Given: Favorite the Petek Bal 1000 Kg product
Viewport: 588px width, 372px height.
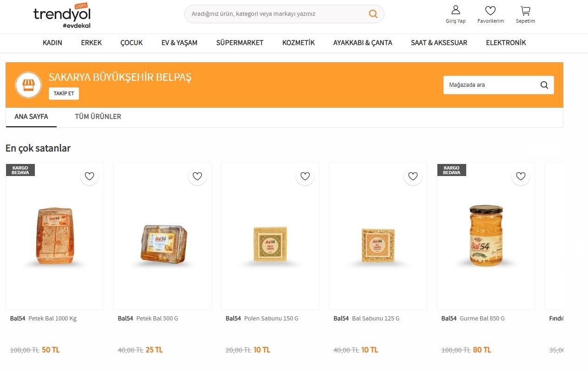Looking at the screenshot, I should [90, 176].
